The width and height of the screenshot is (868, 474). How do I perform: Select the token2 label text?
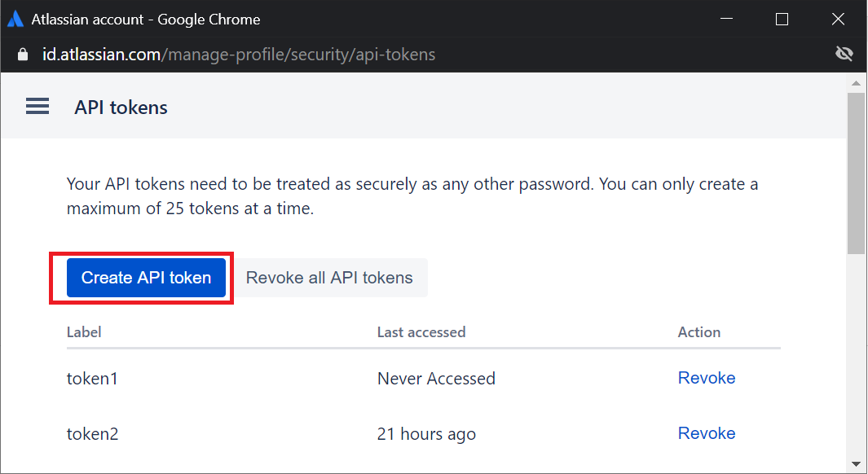[92, 434]
